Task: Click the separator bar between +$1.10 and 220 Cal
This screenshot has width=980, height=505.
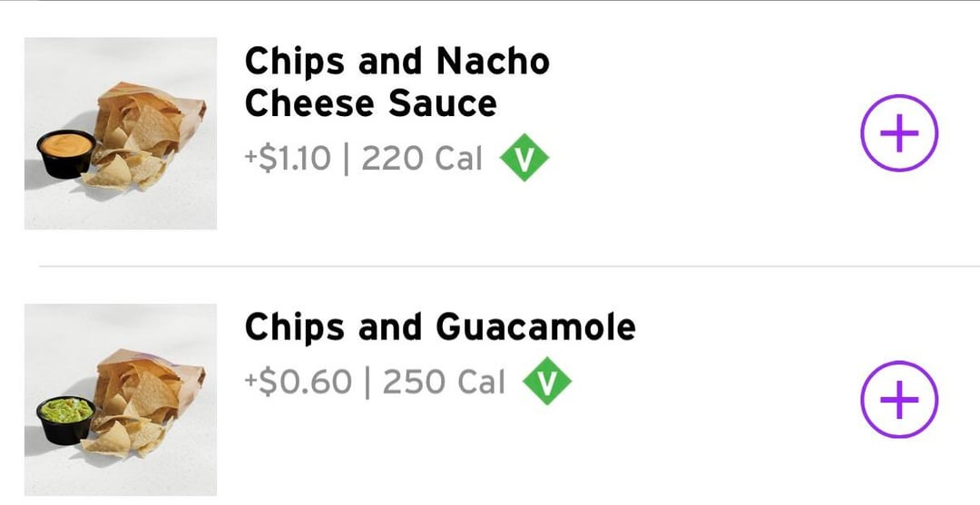Action: (347, 160)
